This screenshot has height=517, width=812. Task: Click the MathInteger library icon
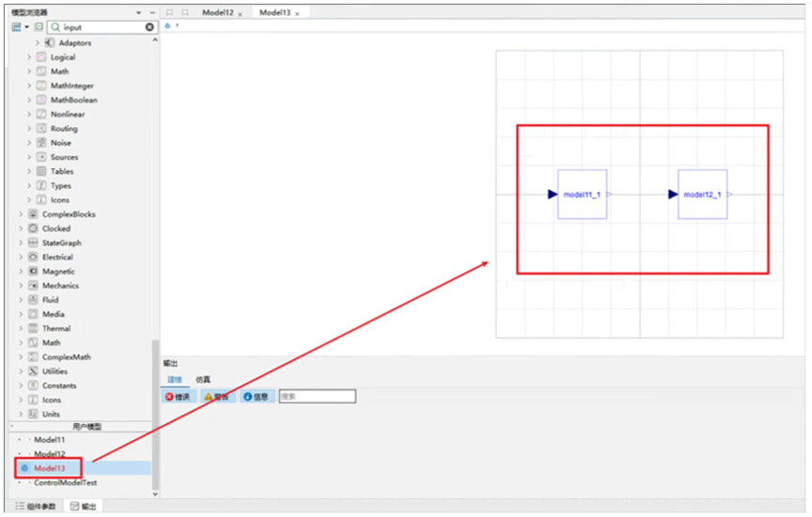(x=41, y=86)
